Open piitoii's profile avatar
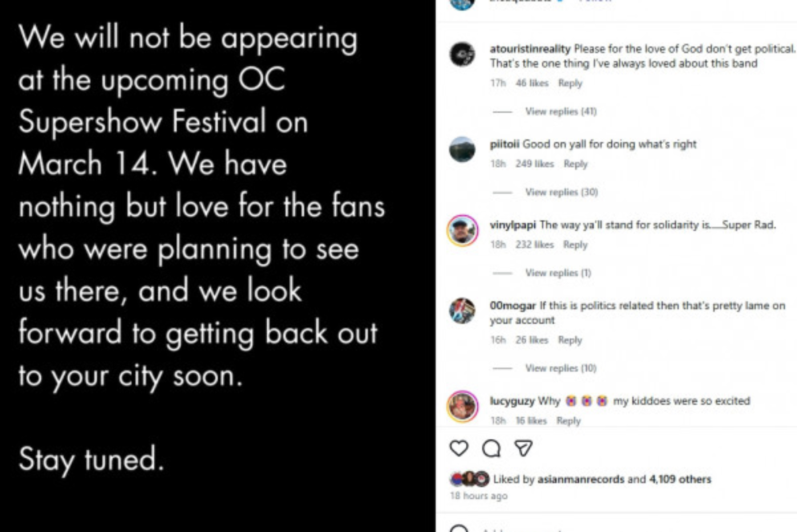The height and width of the screenshot is (532, 797). pos(462,150)
